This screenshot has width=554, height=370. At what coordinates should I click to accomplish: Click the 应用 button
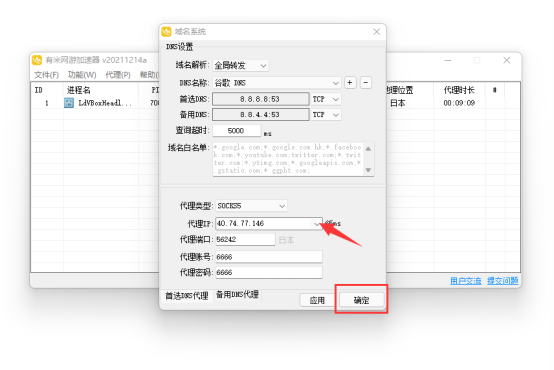(317, 300)
